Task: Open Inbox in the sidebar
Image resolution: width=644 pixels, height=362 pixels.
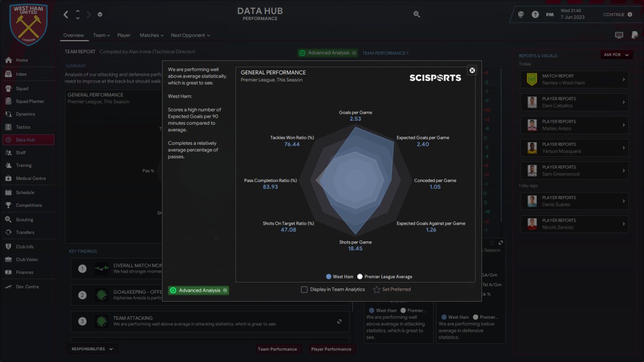Action: (x=28, y=74)
